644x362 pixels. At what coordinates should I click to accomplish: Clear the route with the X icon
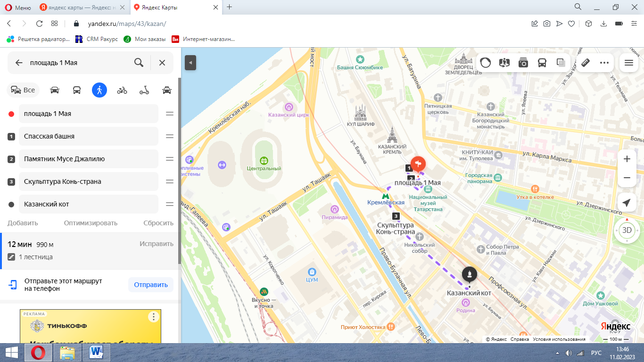coord(162,63)
